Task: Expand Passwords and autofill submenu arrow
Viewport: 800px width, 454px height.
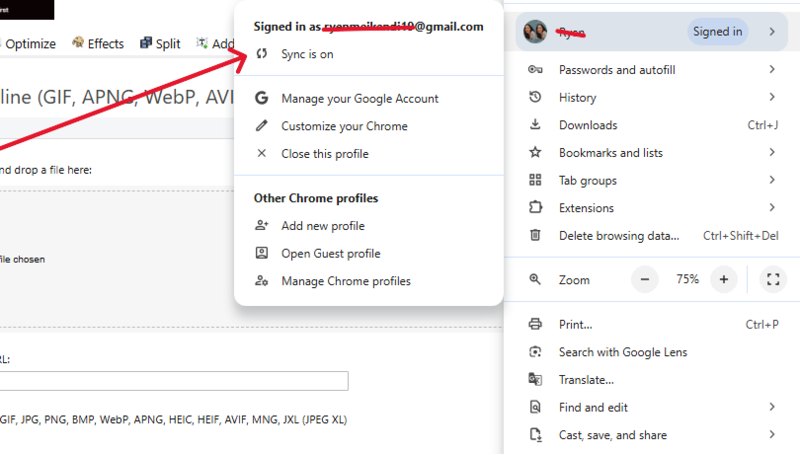Action: (772, 69)
